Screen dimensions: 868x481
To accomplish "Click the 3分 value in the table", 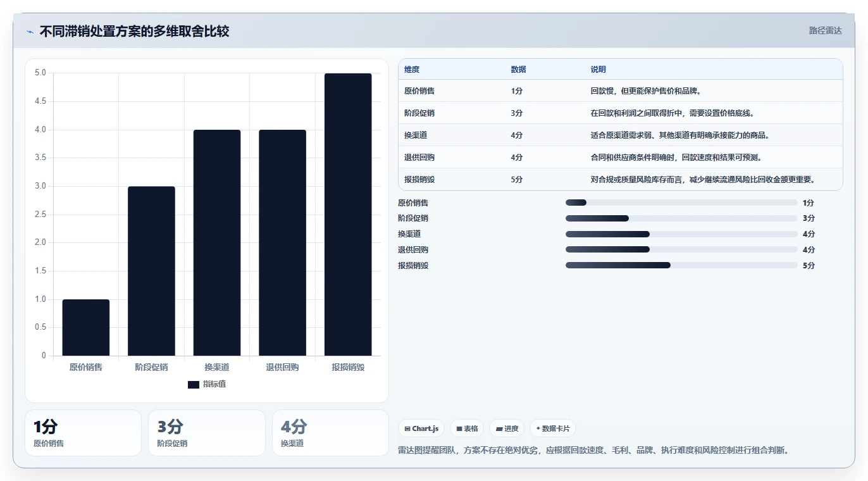I will click(517, 113).
